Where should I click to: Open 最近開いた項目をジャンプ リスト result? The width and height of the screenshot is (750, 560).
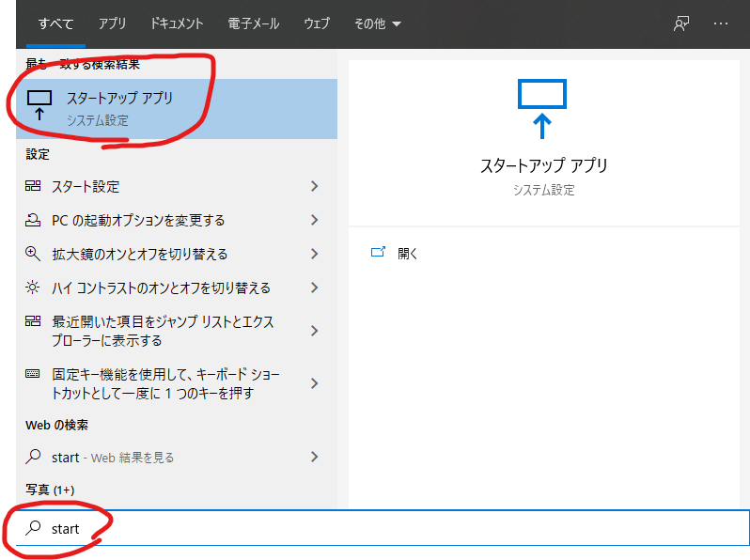coord(177,331)
